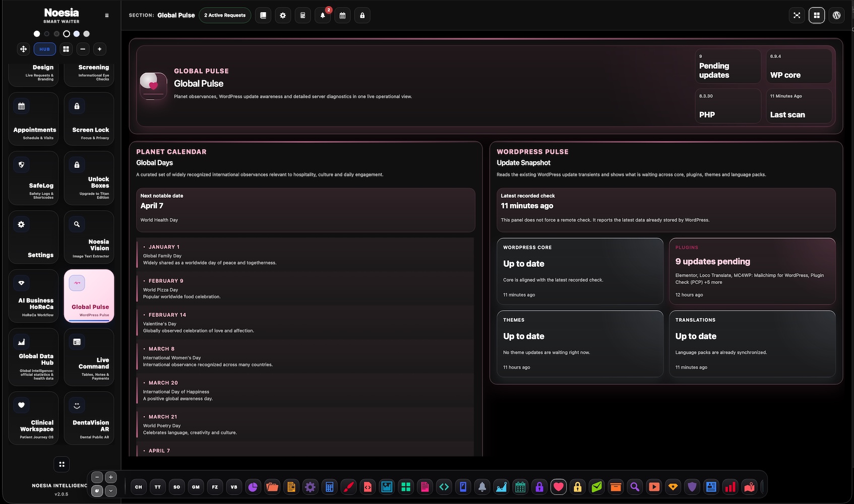This screenshot has height=504, width=854.
Task: Select the grid layout icon at top right
Action: [x=817, y=15]
